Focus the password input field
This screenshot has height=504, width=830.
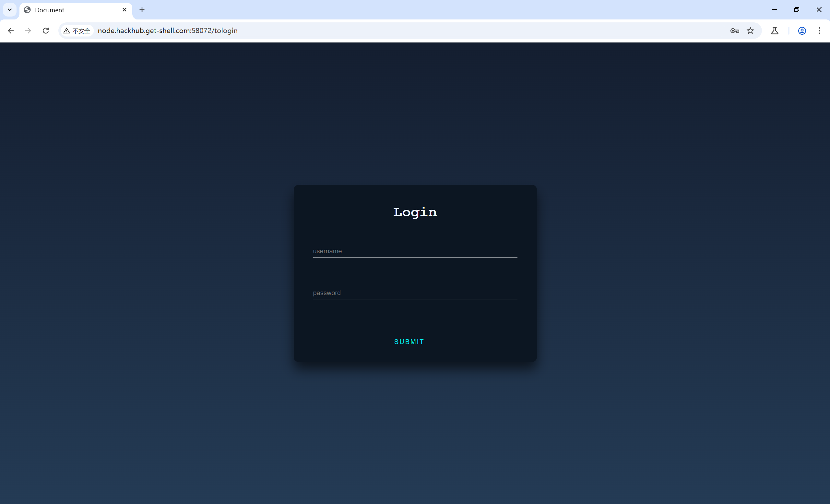[415, 293]
